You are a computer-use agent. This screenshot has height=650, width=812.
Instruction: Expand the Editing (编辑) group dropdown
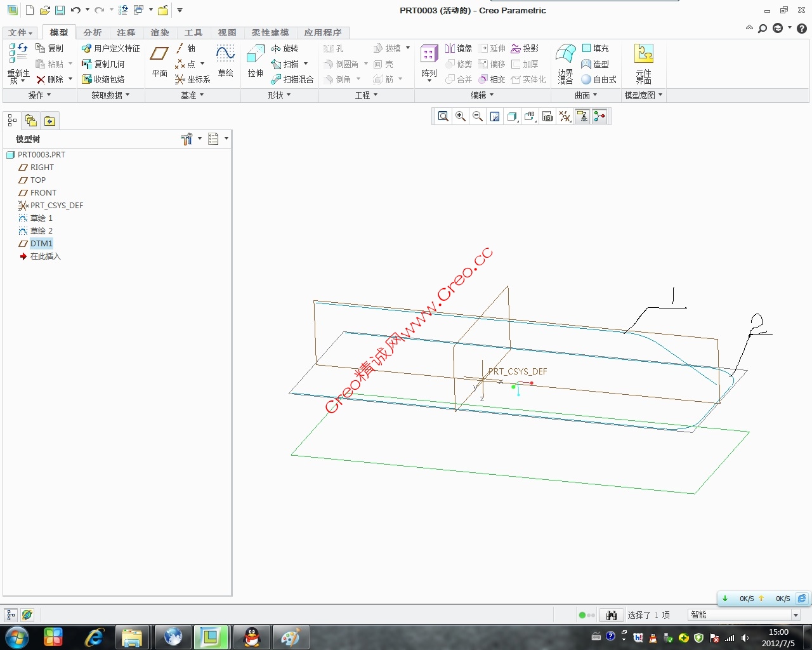point(482,95)
